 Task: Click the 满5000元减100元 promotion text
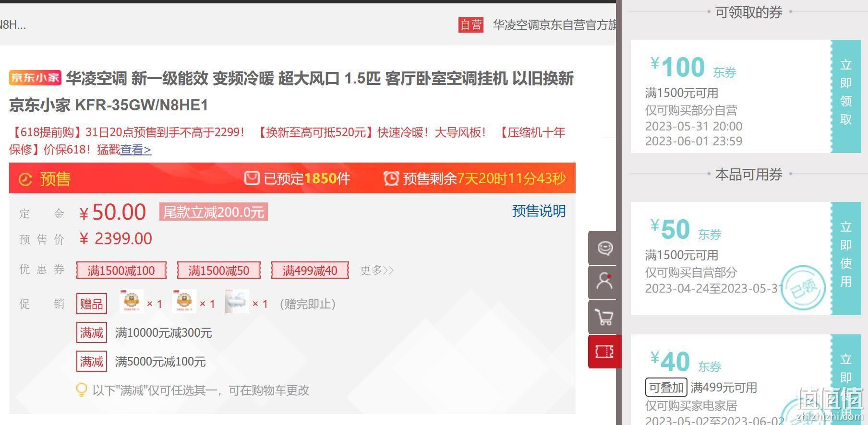click(x=160, y=362)
